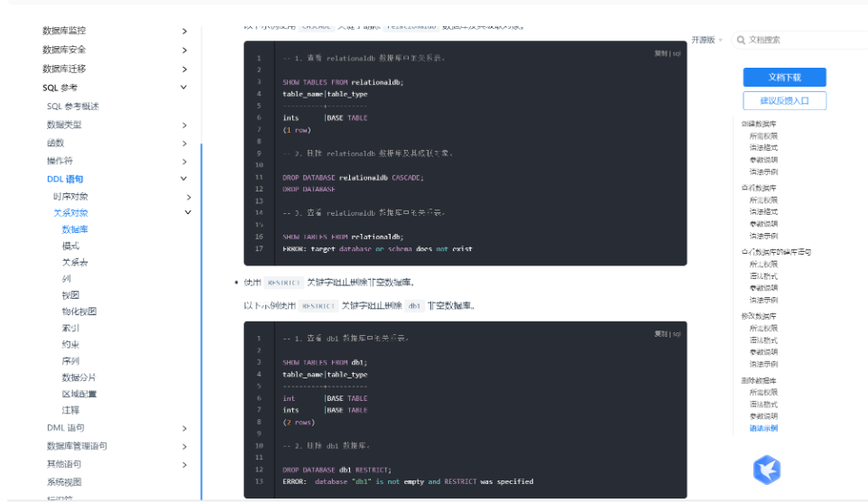Open the 区域配置 sidebar entry
The height and width of the screenshot is (503, 868).
point(79,394)
